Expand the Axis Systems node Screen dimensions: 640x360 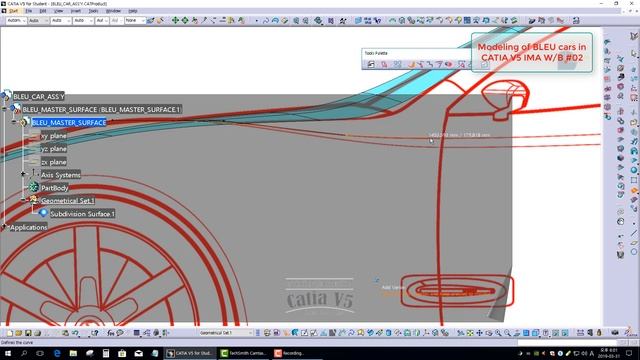(x=23, y=174)
